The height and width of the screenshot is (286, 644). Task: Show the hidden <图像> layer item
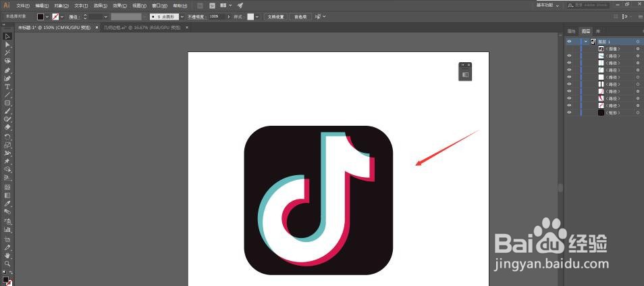[569, 49]
